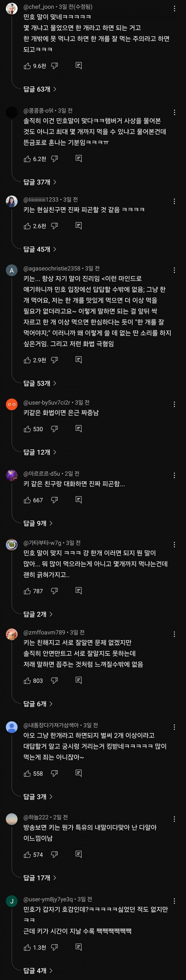Reply to @아르르르-d5u's comment via reply icon

[78, 500]
